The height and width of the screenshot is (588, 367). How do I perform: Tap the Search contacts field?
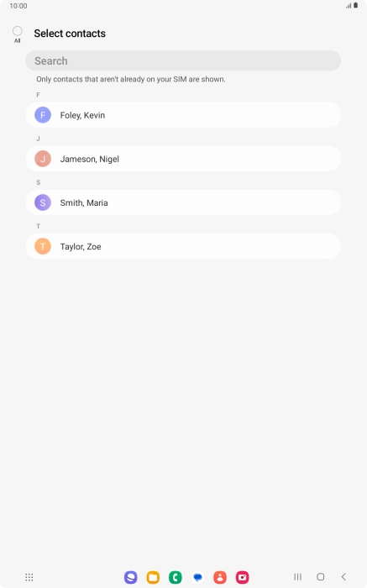183,60
